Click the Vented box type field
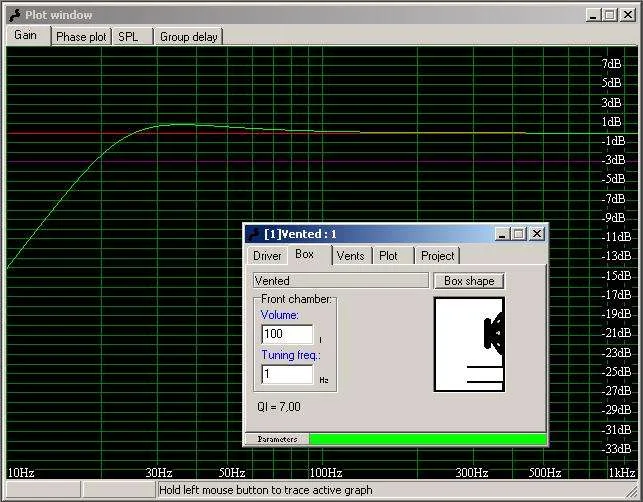This screenshot has height=502, width=643. coord(341,281)
